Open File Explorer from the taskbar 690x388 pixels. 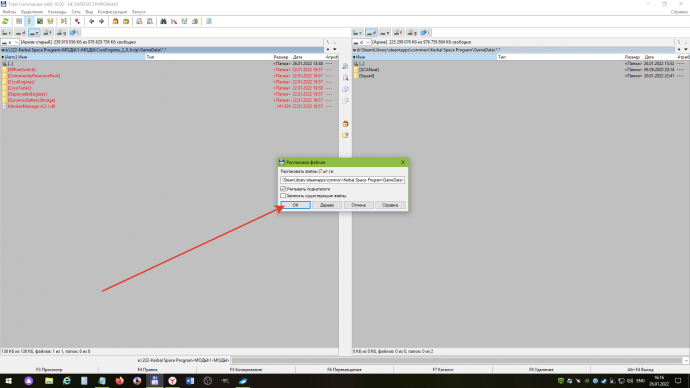click(x=49, y=381)
